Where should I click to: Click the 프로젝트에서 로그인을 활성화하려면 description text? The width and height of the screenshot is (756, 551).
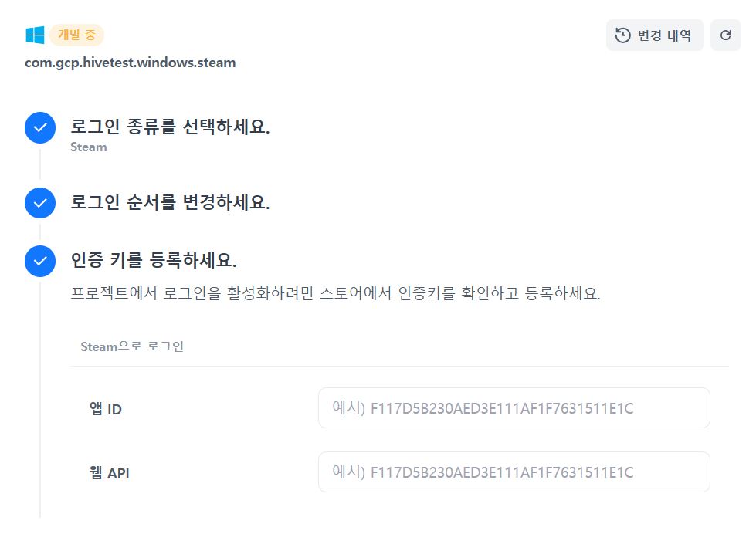point(335,294)
